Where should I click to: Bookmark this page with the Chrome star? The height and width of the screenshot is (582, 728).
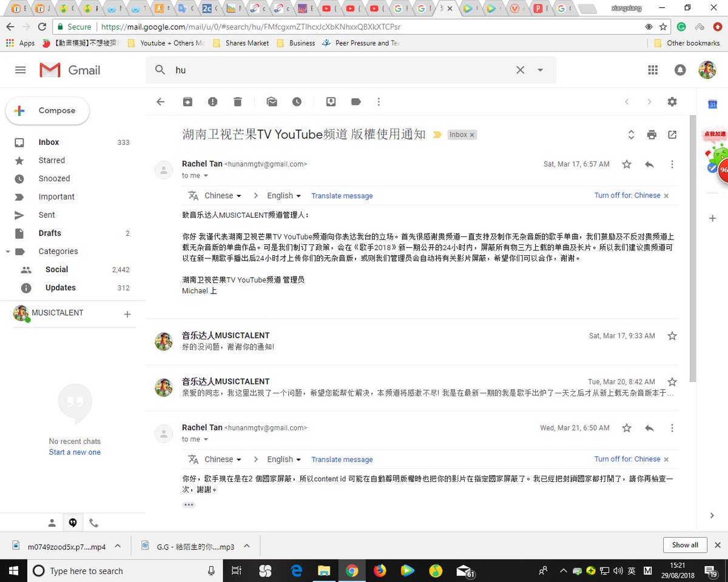tap(663, 27)
